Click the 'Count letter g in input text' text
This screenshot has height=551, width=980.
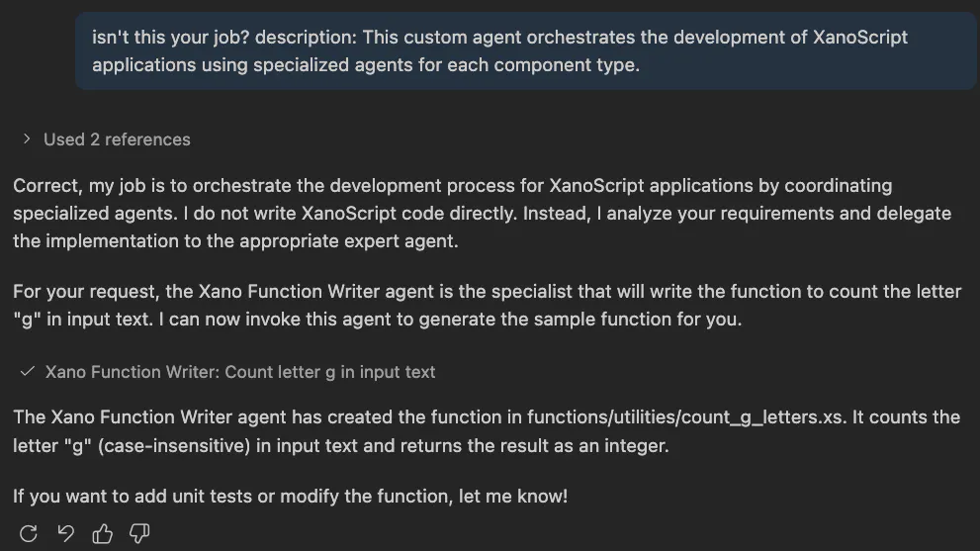[x=330, y=372]
